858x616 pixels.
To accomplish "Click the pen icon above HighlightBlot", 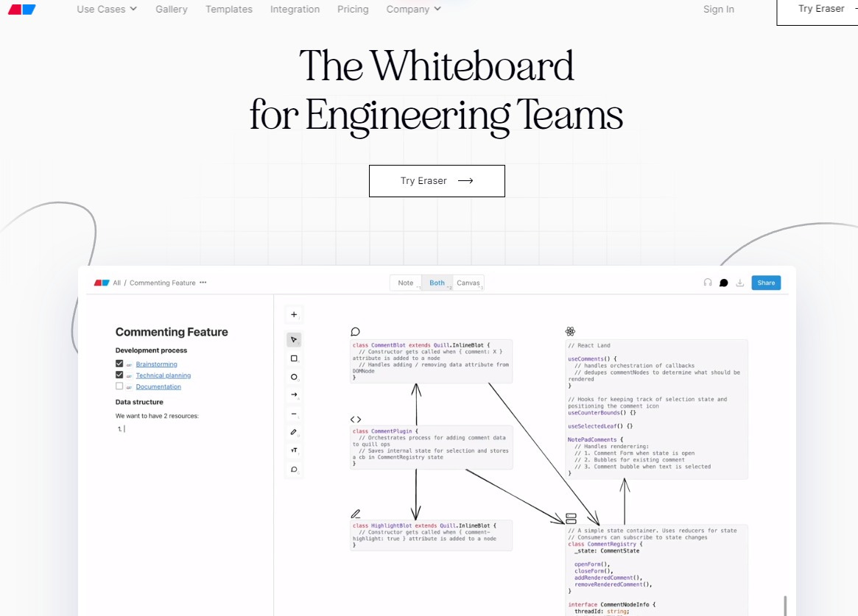I will [x=356, y=514].
